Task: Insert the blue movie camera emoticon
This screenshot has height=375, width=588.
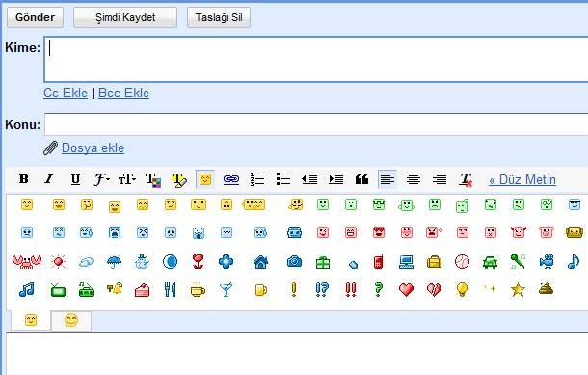Action: [x=547, y=261]
